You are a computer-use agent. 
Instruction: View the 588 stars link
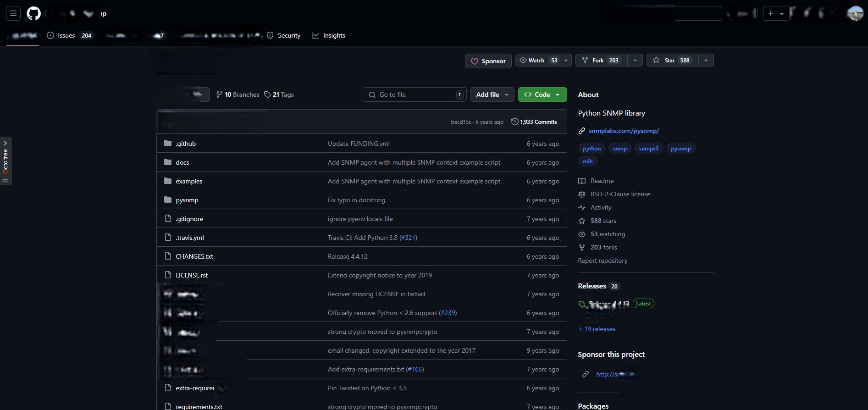point(597,221)
